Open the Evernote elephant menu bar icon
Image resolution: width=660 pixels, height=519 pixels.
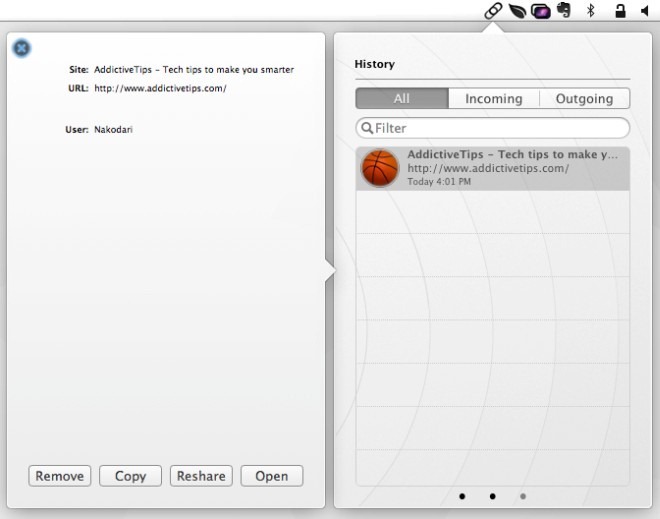[x=564, y=10]
